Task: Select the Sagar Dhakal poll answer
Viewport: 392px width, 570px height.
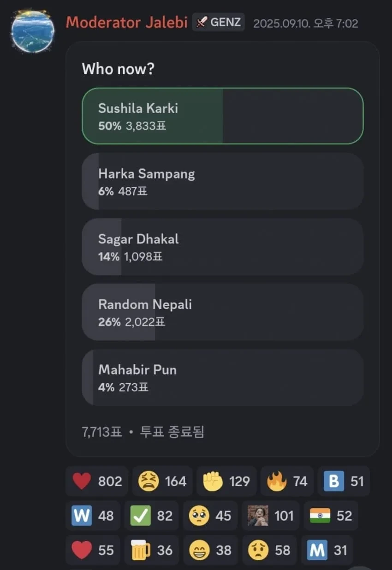Action: 222,247
